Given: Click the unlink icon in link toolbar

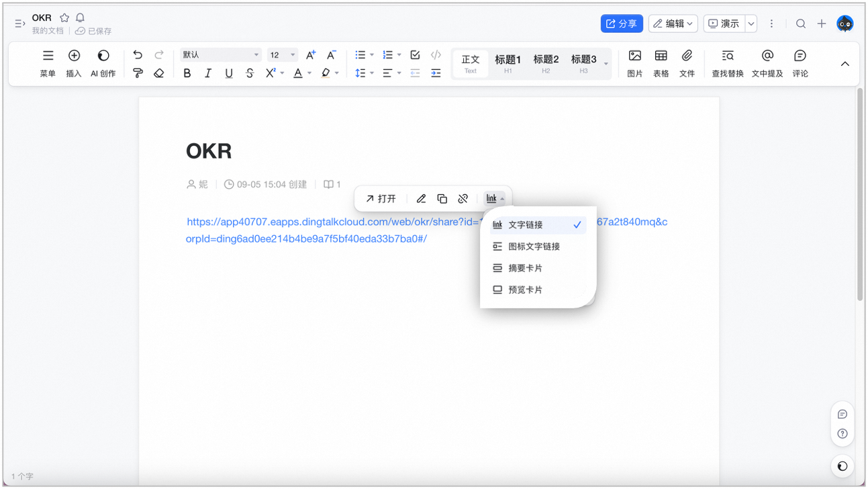Looking at the screenshot, I should point(463,199).
